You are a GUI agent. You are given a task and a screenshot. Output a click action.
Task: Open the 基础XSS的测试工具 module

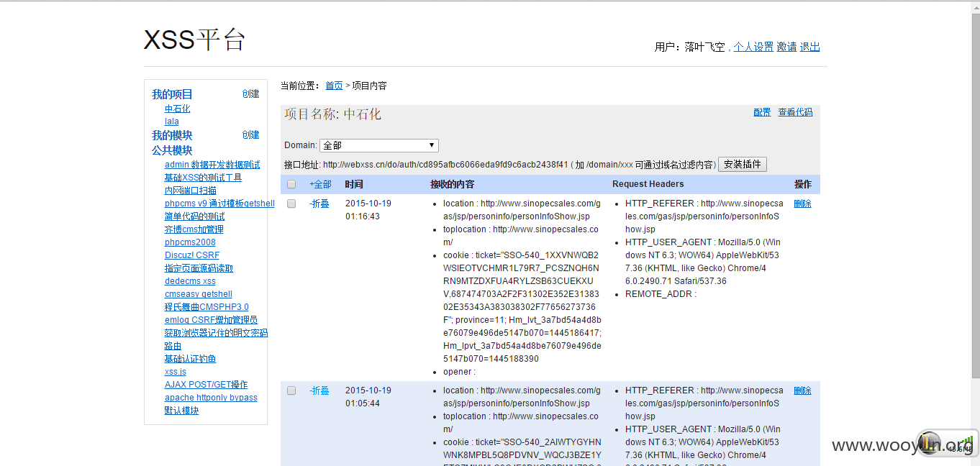(203, 178)
